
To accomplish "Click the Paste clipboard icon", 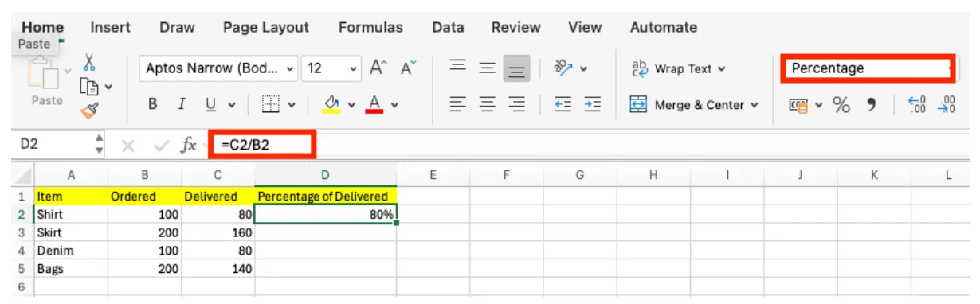I will pos(44,73).
